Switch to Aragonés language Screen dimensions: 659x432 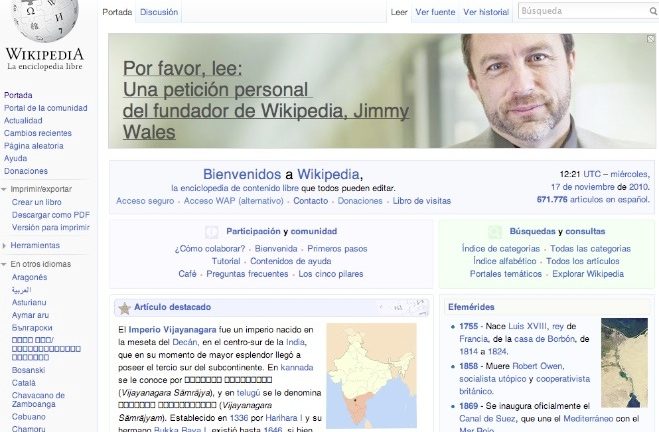click(x=29, y=277)
